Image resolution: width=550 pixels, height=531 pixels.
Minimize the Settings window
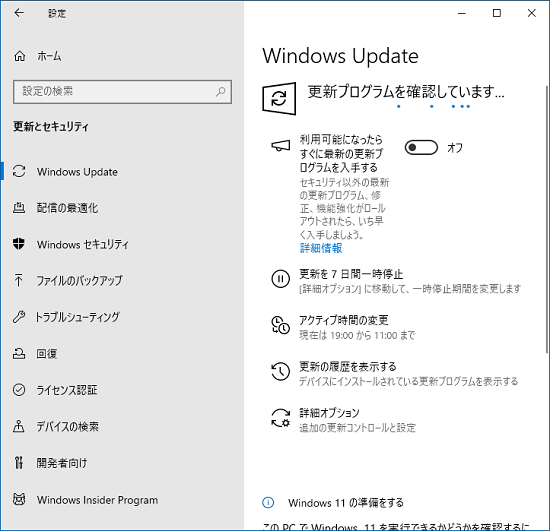462,13
